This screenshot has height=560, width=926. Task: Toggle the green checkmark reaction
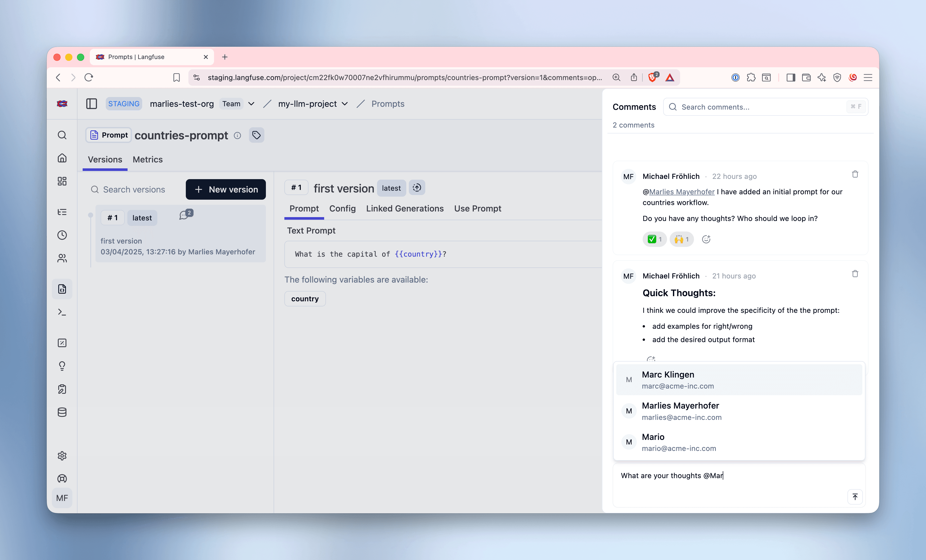655,239
